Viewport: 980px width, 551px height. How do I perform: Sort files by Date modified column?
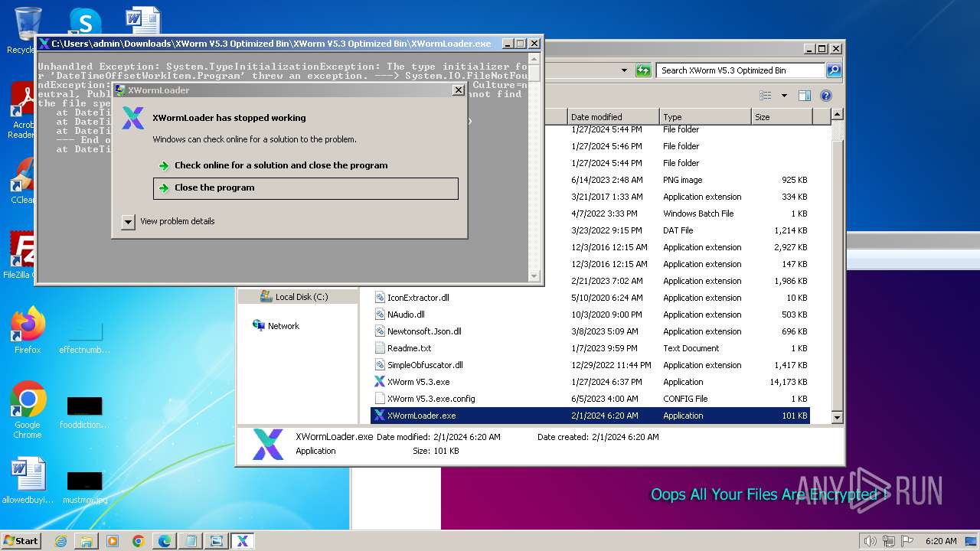(x=613, y=117)
